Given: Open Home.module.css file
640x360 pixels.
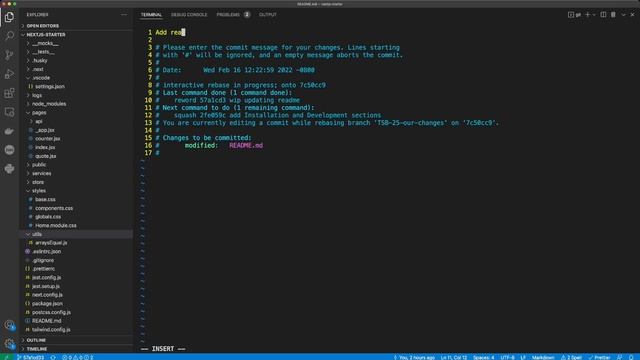Looking at the screenshot, I should coord(56,225).
